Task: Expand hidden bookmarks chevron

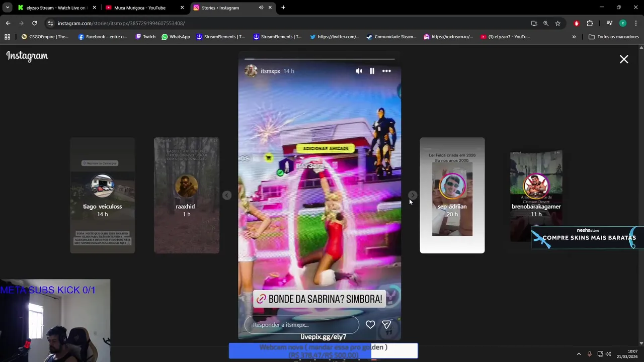Action: [574, 37]
